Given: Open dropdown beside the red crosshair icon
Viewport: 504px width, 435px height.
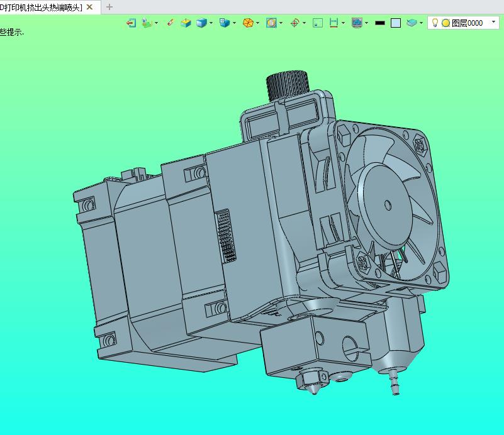Looking at the screenshot, I should pos(304,23).
